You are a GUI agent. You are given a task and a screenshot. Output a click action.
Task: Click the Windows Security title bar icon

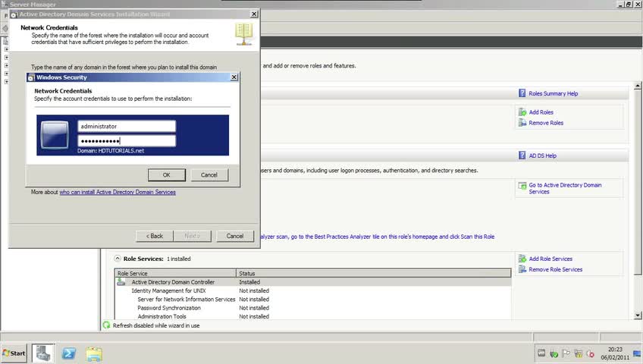(x=31, y=77)
